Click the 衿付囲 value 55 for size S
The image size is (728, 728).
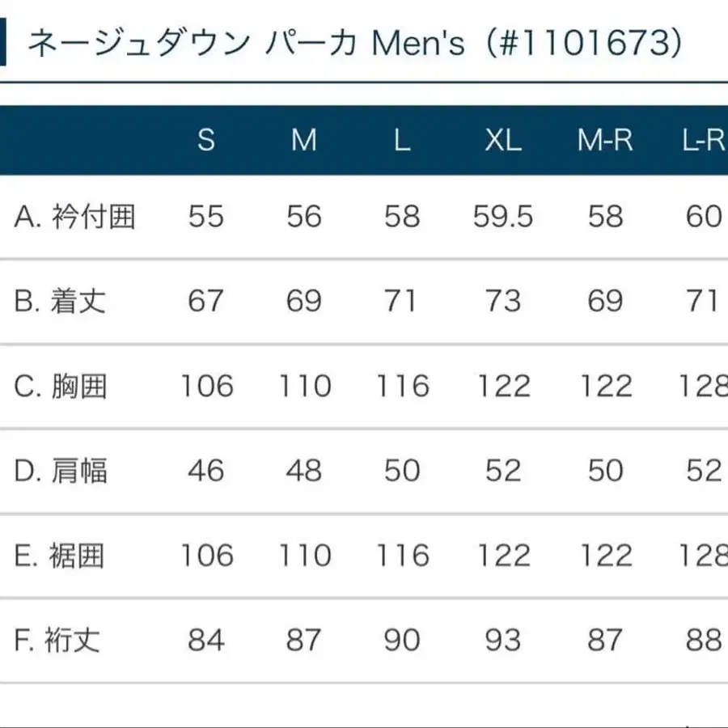pyautogui.click(x=205, y=217)
